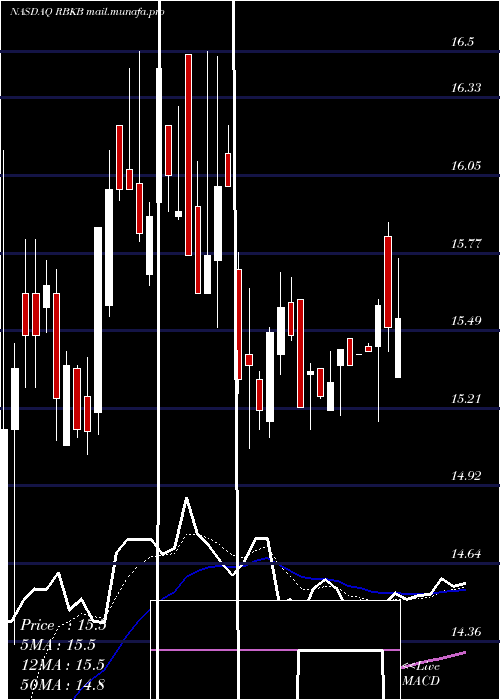Click the 15.21 price axis label

point(466,399)
